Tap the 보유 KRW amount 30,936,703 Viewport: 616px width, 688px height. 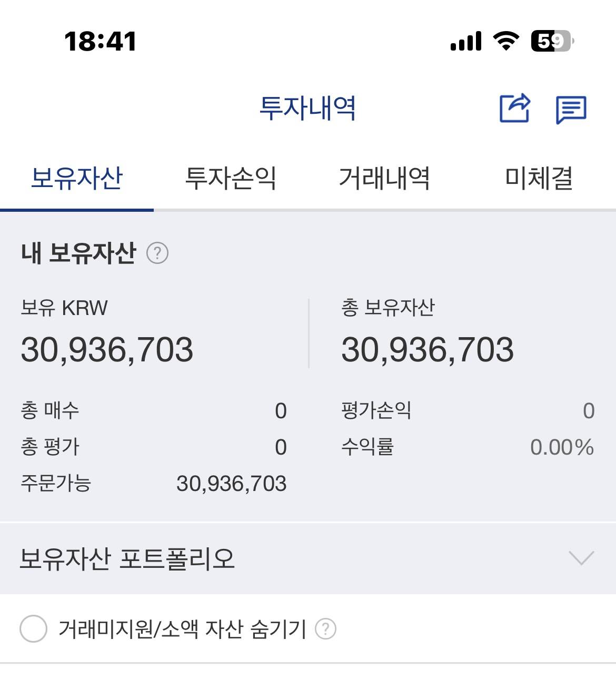[x=107, y=350]
